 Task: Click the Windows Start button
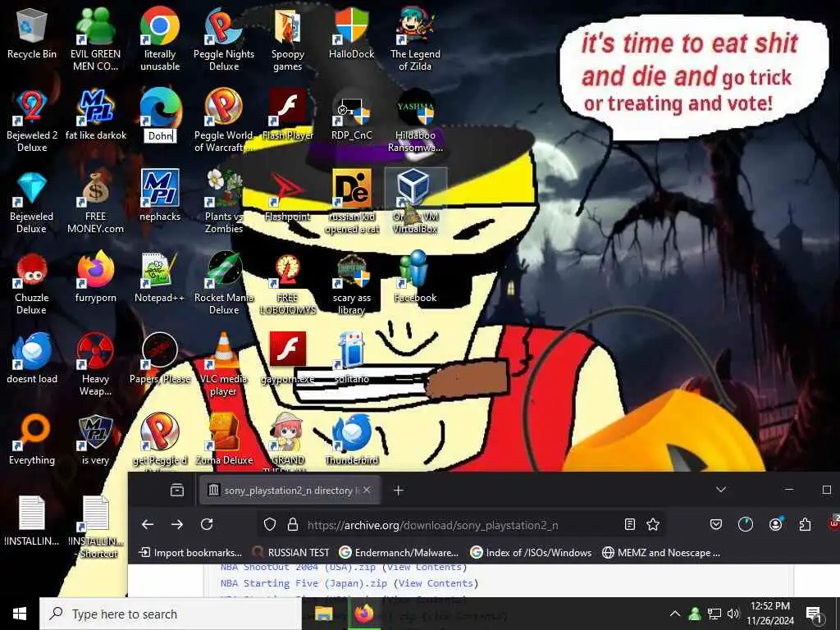pyautogui.click(x=20, y=614)
